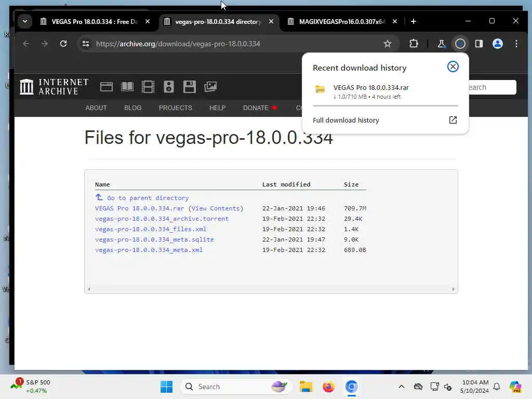Bookmark this page with the star icon
This screenshot has height=399, width=532.
click(x=388, y=44)
